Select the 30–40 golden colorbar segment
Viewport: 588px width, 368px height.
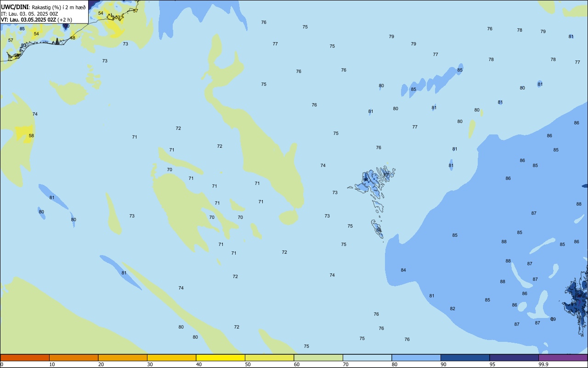(x=171, y=357)
